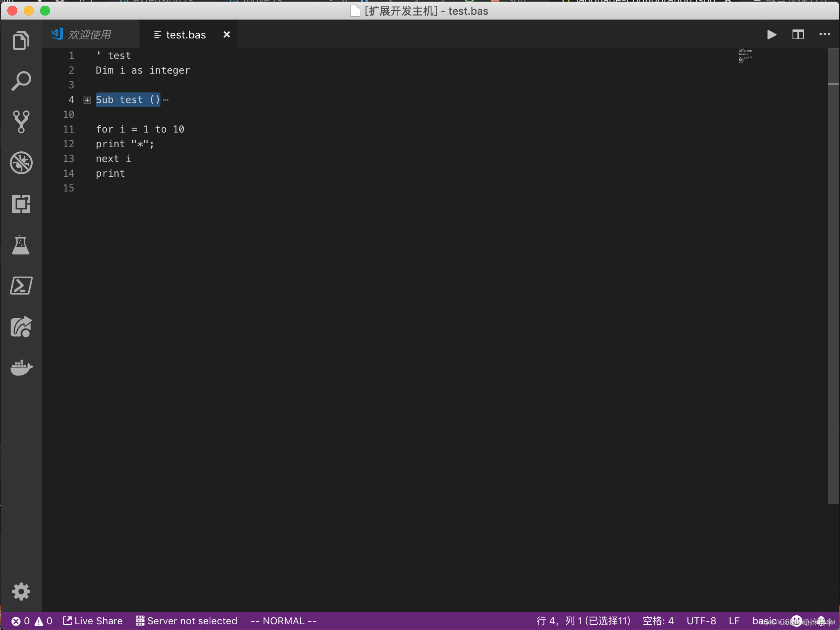Open the Live Share activity icon

click(x=21, y=326)
